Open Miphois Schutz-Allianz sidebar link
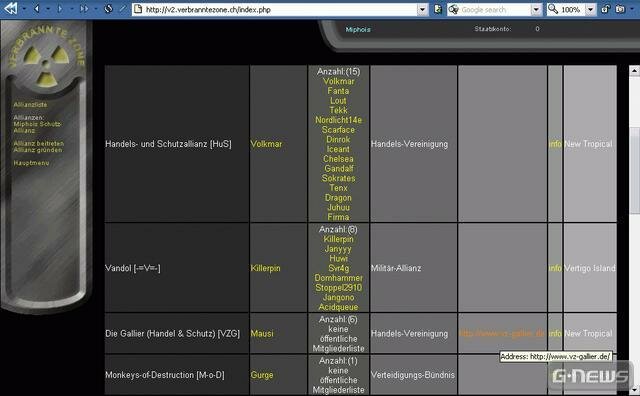This screenshot has height=396, width=640. [x=37, y=127]
